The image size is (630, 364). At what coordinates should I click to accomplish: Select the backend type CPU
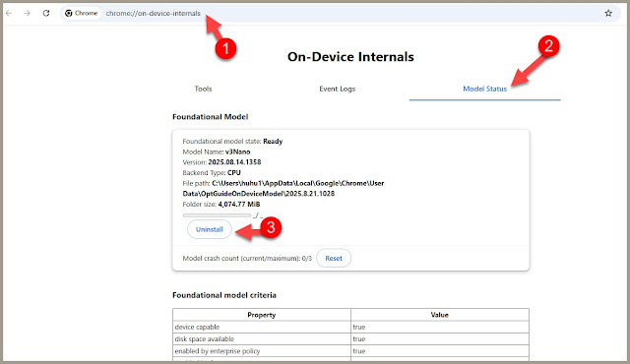[234, 172]
